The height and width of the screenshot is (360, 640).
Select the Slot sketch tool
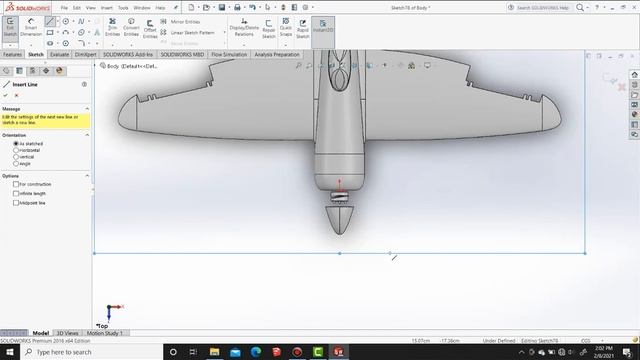pos(50,43)
